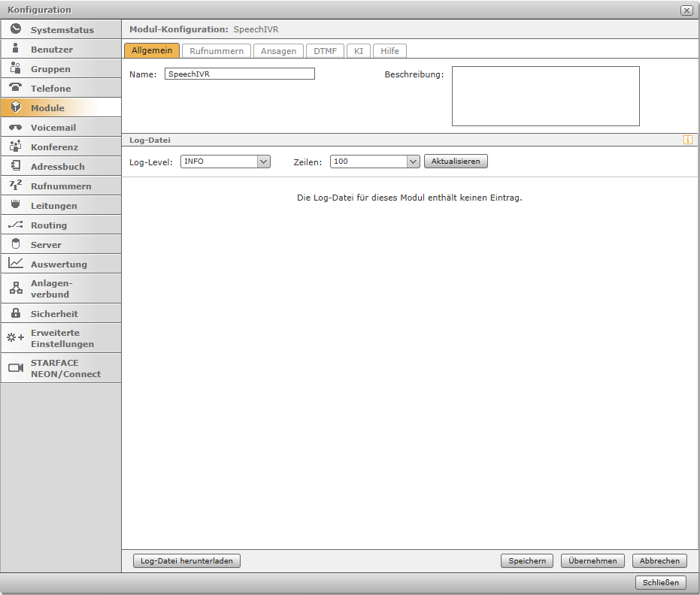Expand the Log-Level dropdown
Viewport: 700px width, 595px height.
[263, 162]
